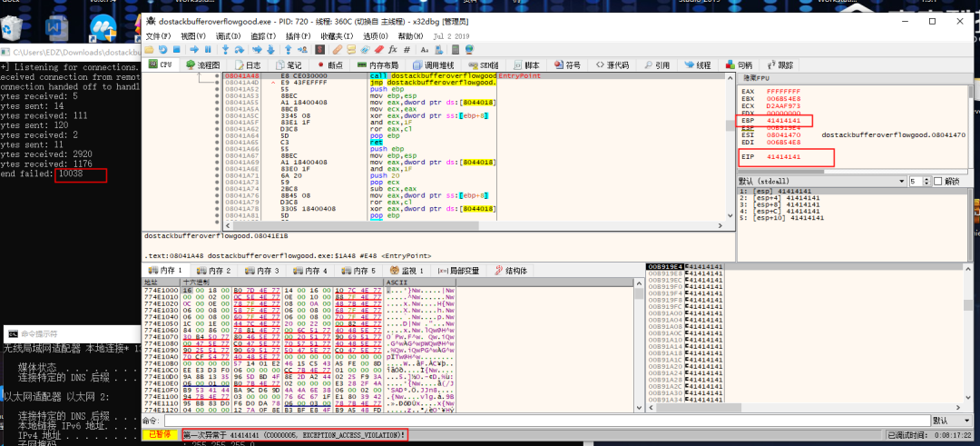This screenshot has width=980, height=446.
Task: Select the 内存 3 dump tab
Action: coord(261,271)
